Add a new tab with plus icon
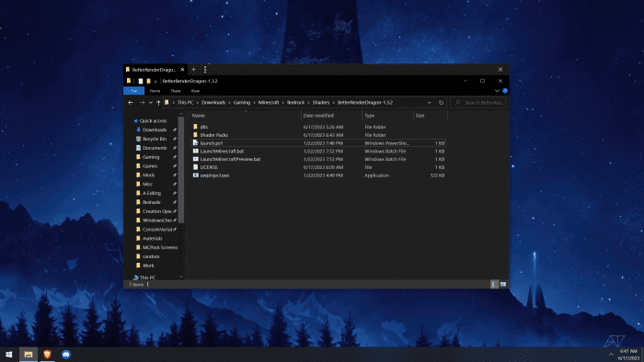 coord(193,70)
